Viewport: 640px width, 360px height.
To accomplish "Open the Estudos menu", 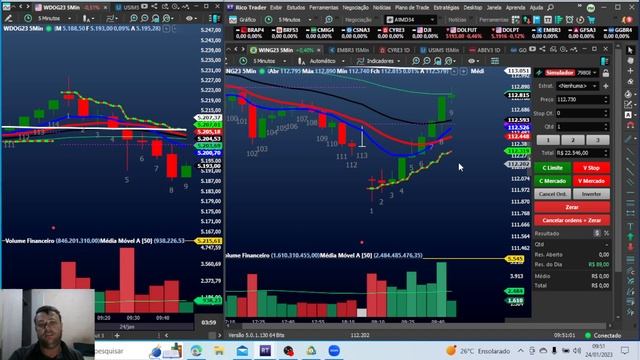I will tap(296, 7).
